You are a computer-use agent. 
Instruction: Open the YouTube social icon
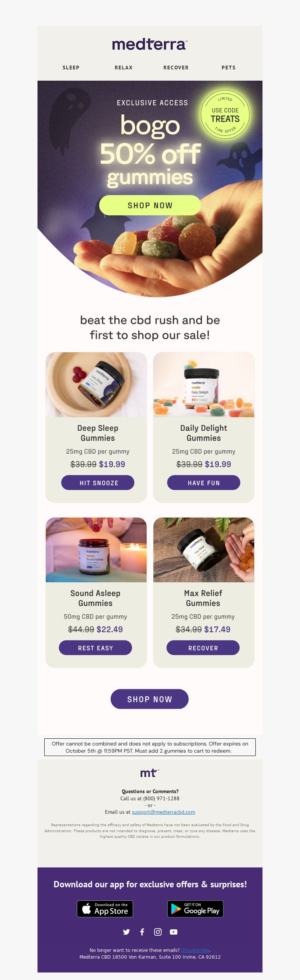(x=174, y=932)
